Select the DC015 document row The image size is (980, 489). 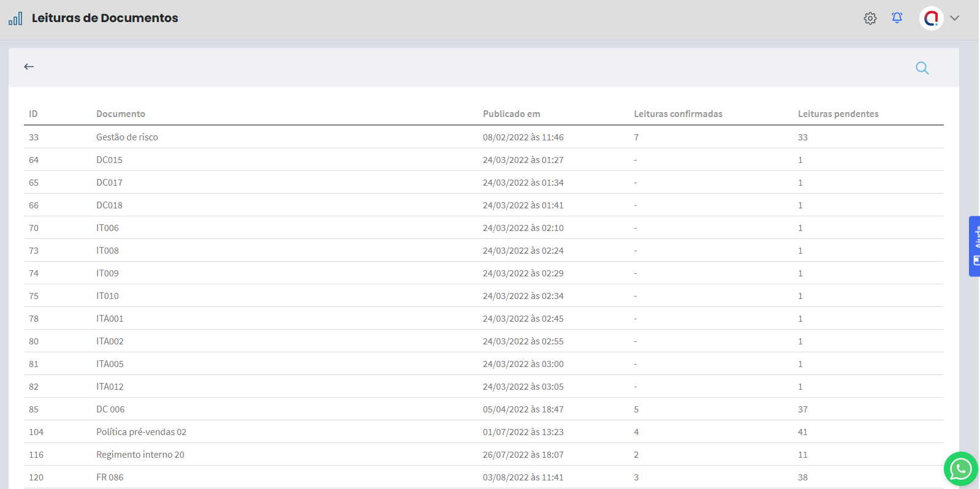coord(109,160)
